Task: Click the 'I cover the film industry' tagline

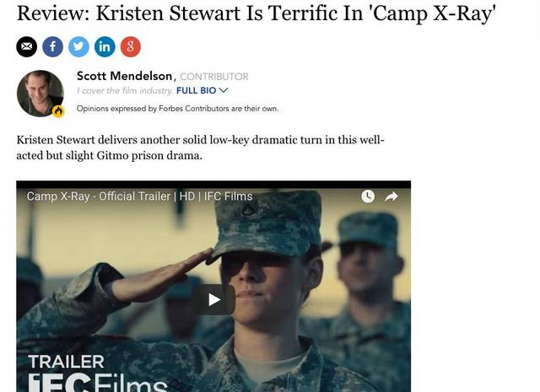Action: click(x=124, y=91)
